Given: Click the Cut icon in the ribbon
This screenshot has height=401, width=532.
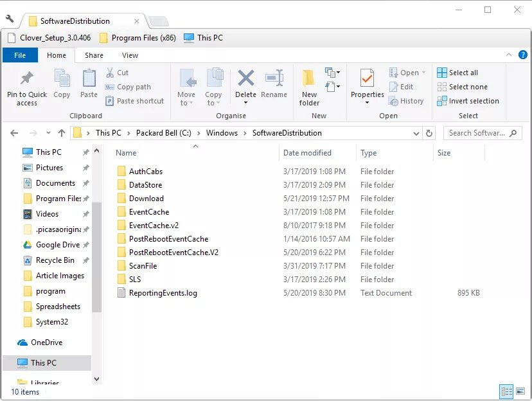Looking at the screenshot, I should pyautogui.click(x=120, y=73).
